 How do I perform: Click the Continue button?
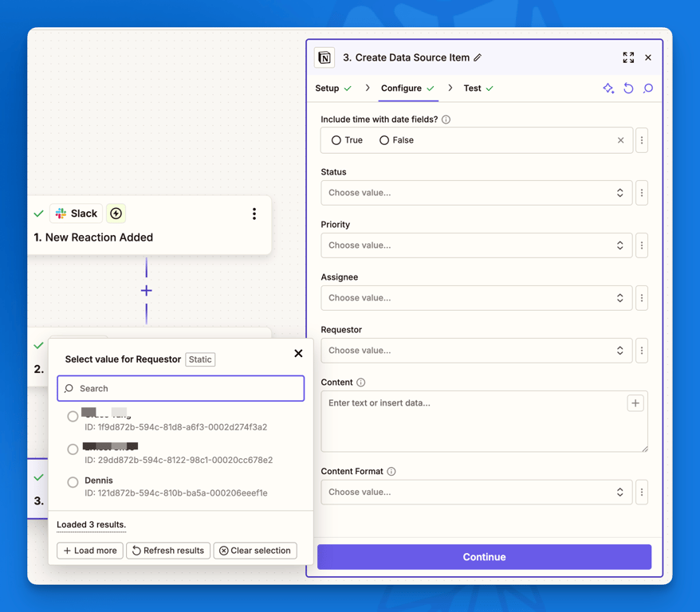[x=484, y=557]
